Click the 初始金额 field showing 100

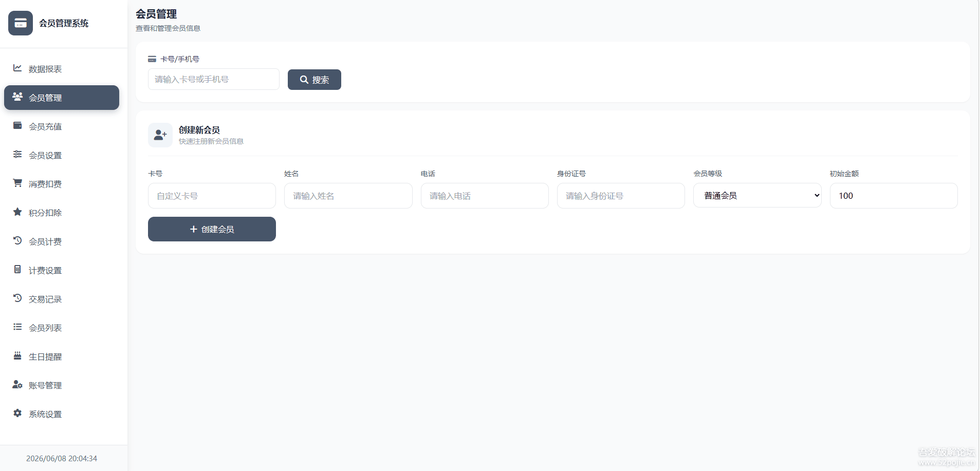894,196
